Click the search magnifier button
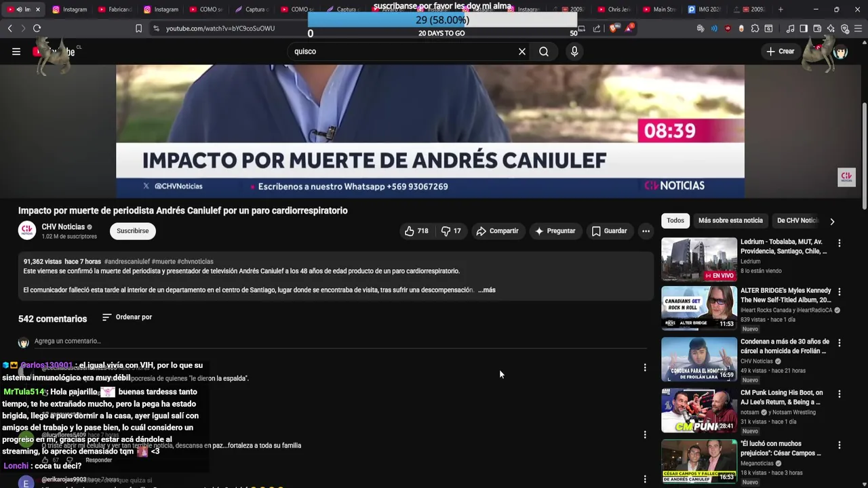This screenshot has width=868, height=488. point(544,52)
